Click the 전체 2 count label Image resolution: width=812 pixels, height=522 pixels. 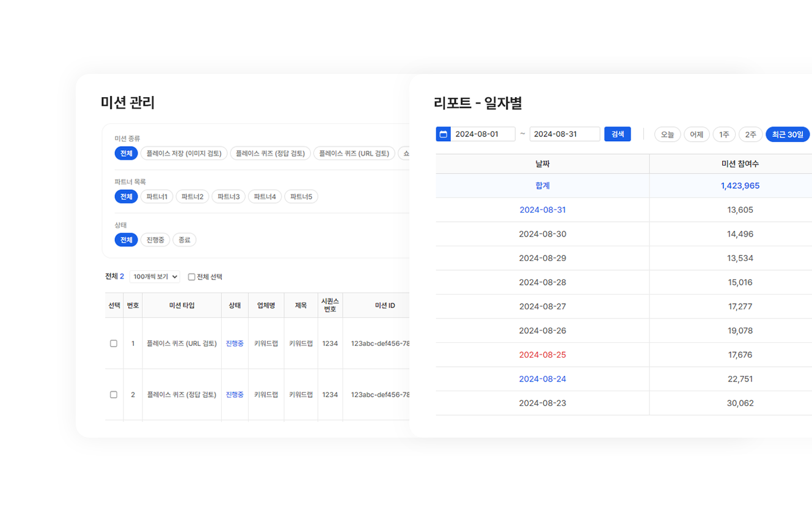(115, 277)
